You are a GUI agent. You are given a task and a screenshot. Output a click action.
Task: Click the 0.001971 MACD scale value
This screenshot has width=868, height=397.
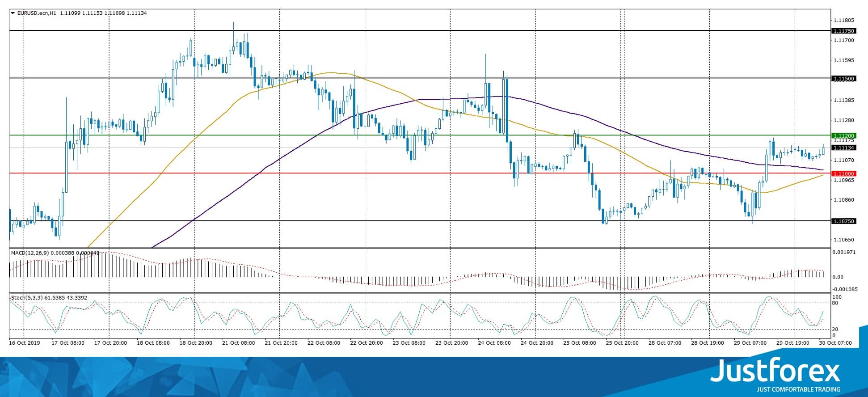click(x=843, y=252)
